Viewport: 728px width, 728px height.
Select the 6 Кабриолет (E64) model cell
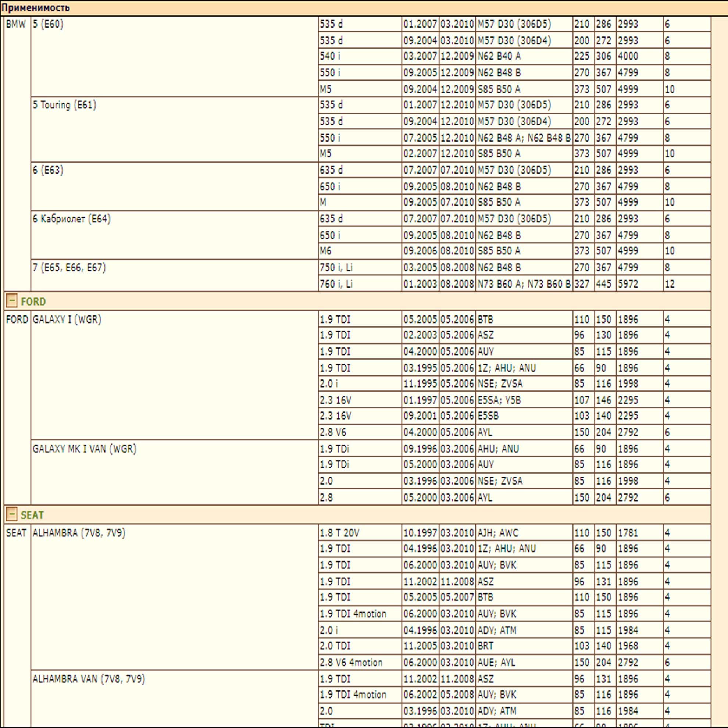pos(72,218)
